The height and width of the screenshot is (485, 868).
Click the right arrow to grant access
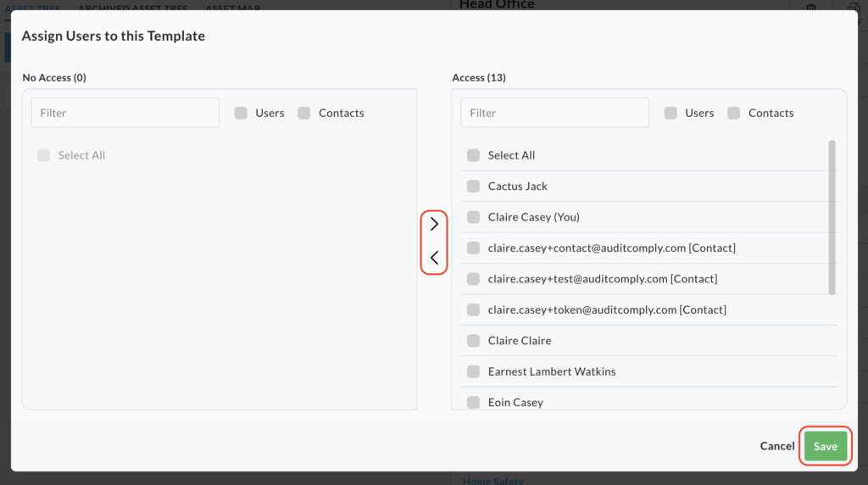click(434, 225)
